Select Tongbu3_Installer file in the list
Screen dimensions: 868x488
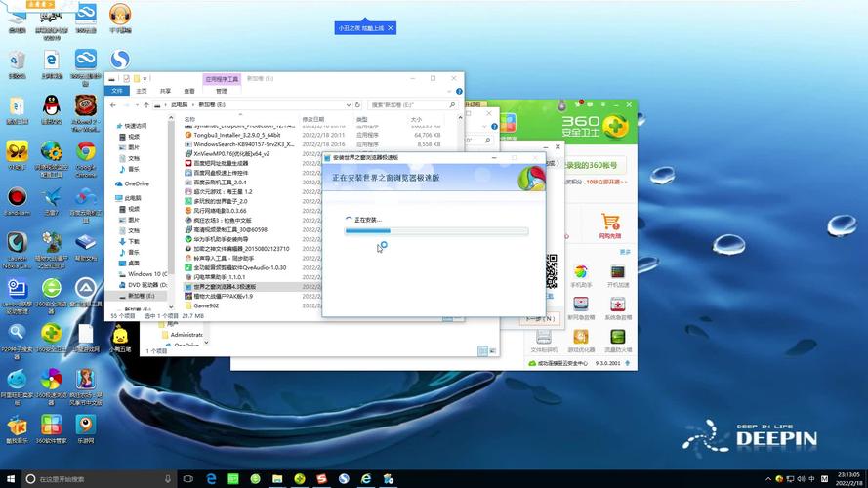[238, 135]
